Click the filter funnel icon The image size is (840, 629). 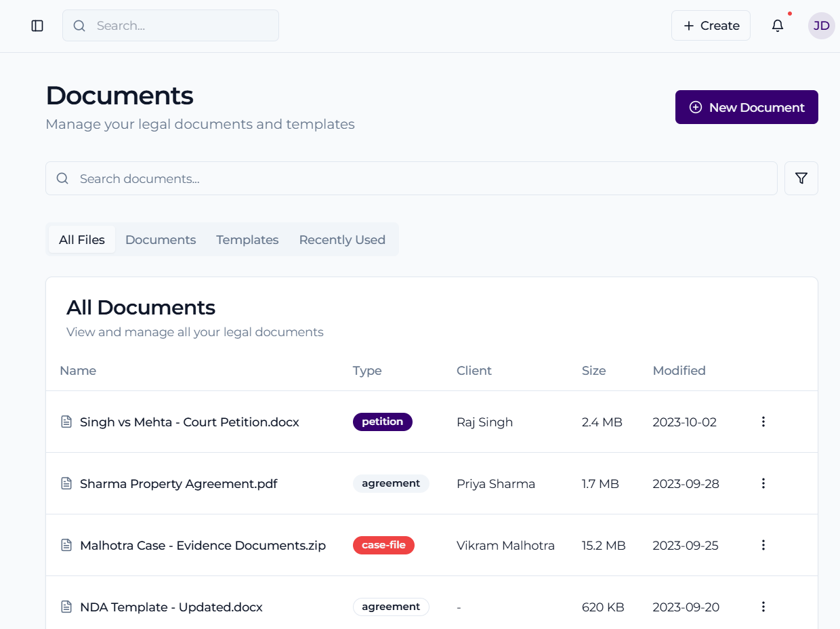801,178
